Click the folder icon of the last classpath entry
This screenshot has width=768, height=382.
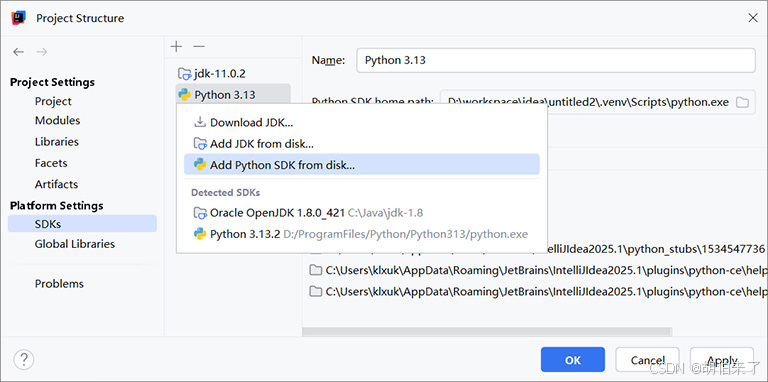click(x=316, y=292)
